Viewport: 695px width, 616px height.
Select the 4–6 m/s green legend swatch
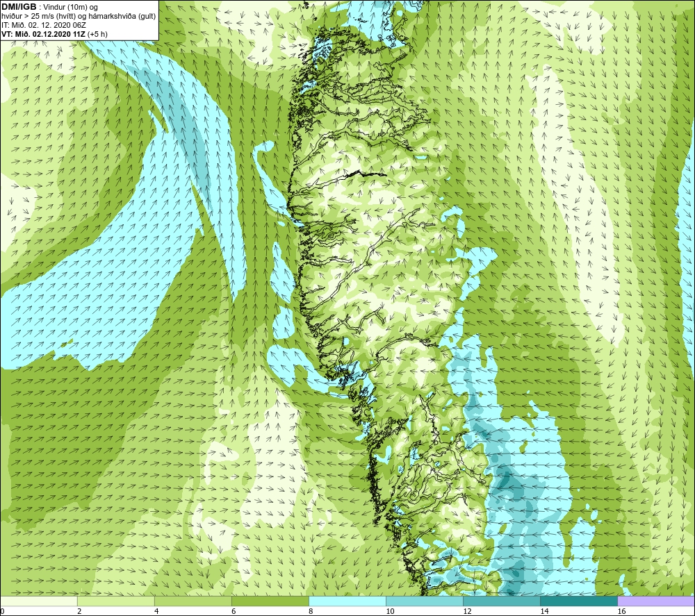click(193, 601)
